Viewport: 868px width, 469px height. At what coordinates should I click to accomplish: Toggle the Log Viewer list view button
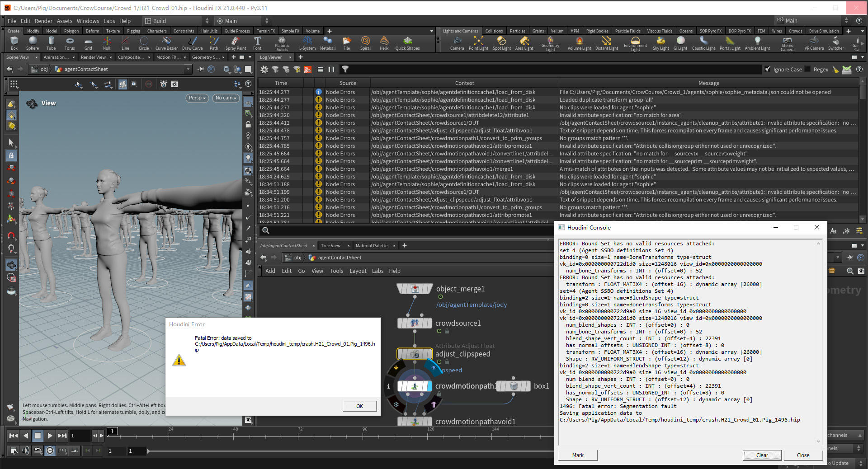(x=321, y=70)
